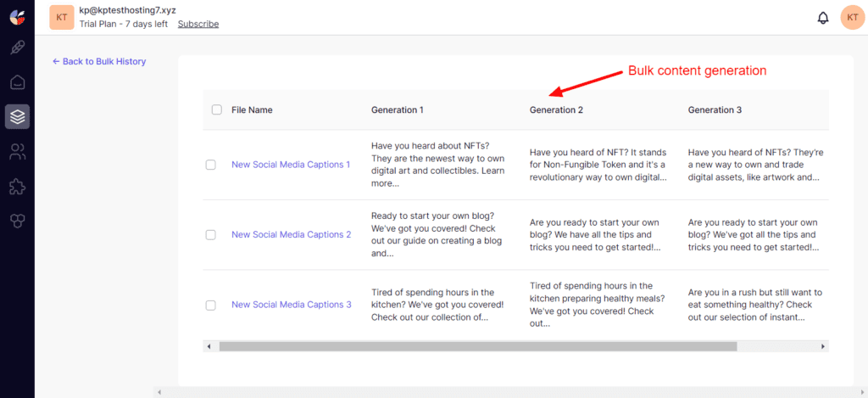The height and width of the screenshot is (398, 868).
Task: Select Generation 2 cell for Captions 2 row
Action: [595, 235]
